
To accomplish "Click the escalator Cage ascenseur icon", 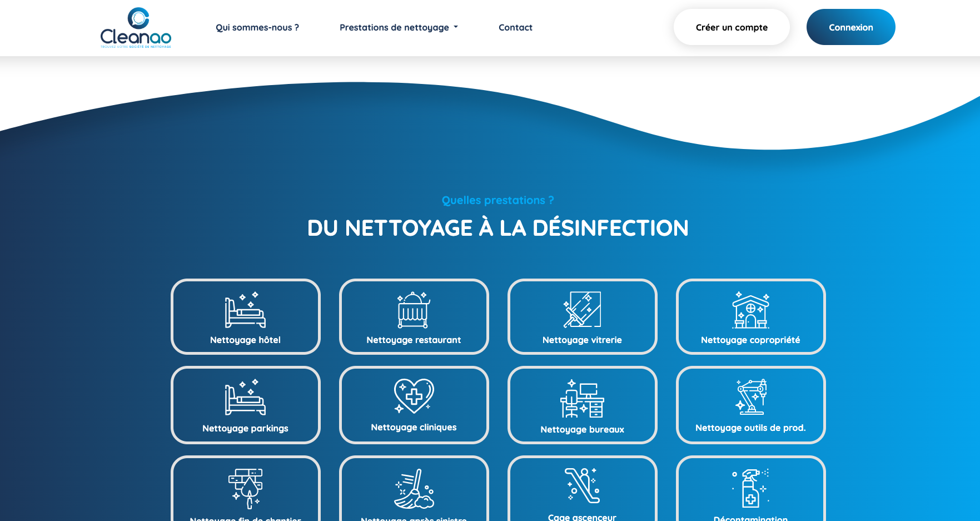I will click(582, 485).
